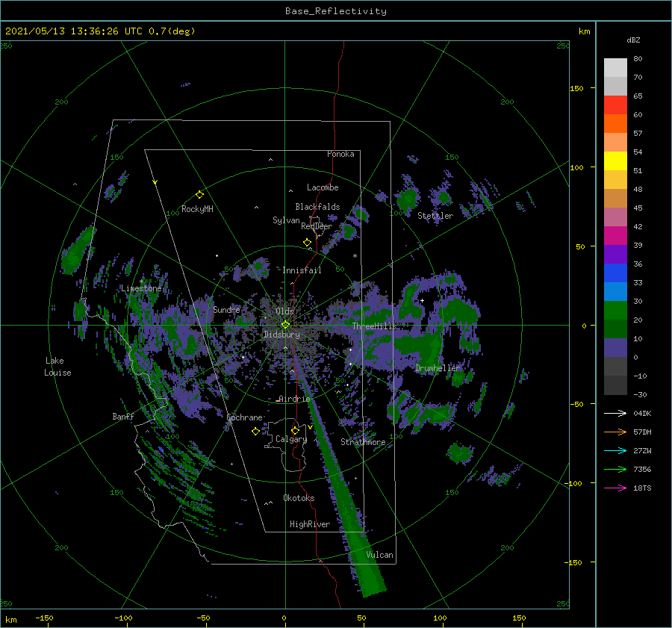Click the red 65 dBZ color swatch
The height and width of the screenshot is (628, 672).
(x=615, y=105)
